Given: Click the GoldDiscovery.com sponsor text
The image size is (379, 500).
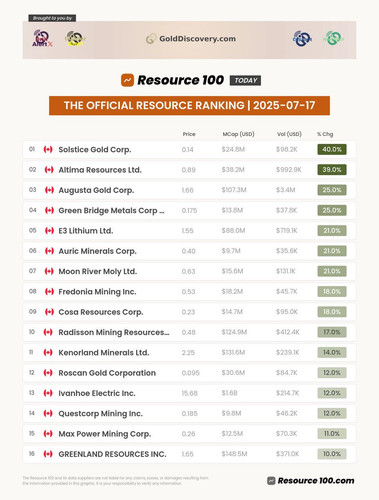Looking at the screenshot, I should (197, 39).
